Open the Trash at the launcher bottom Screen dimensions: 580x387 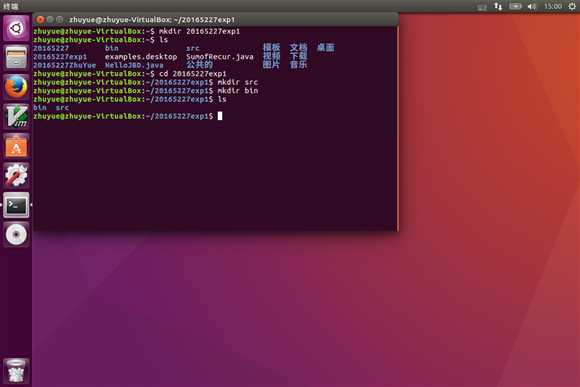(x=16, y=371)
